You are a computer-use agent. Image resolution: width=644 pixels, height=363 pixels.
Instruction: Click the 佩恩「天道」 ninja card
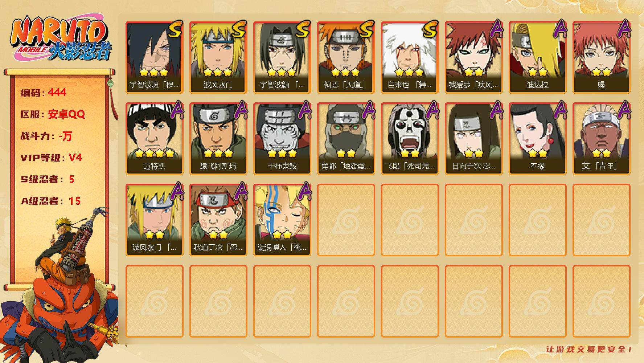coord(346,57)
